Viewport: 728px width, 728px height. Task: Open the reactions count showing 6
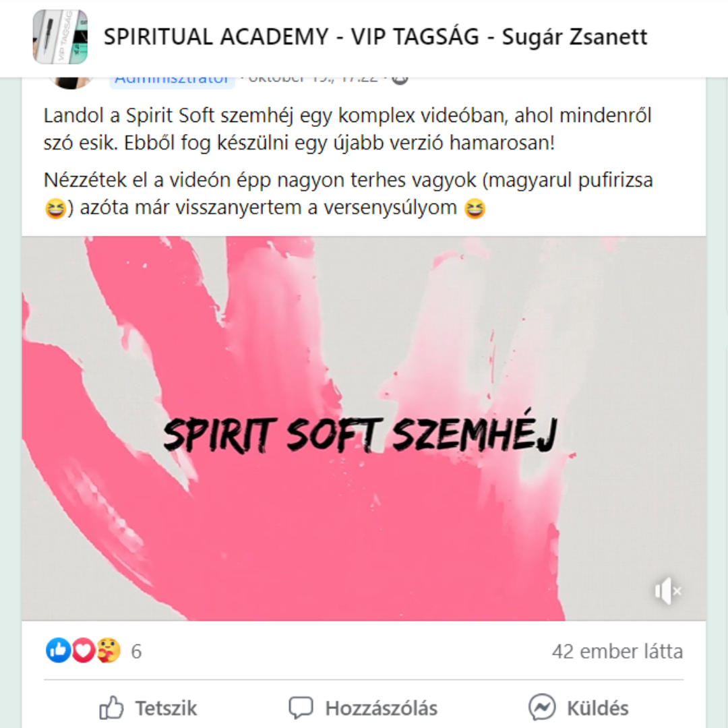[x=136, y=651]
